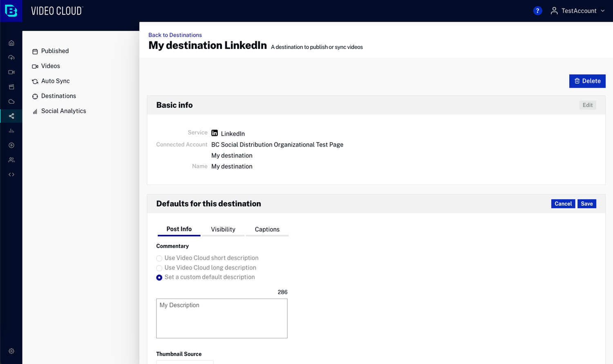Switch to the Captions tab
The width and height of the screenshot is (613, 364).
click(267, 229)
